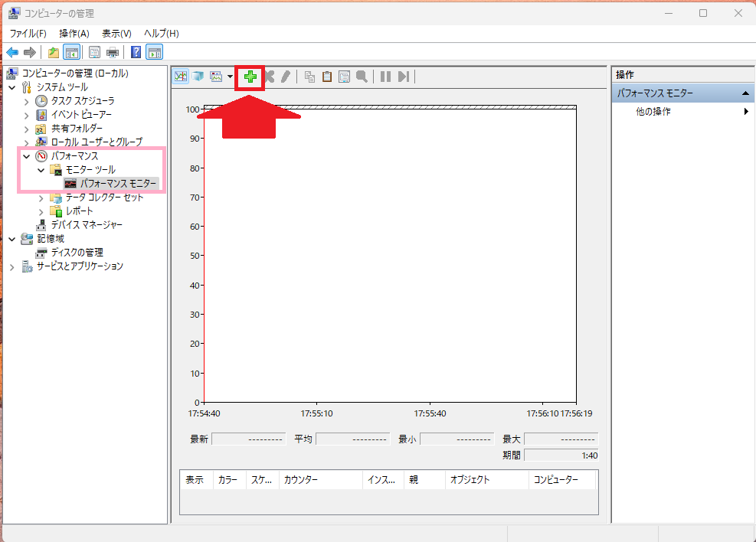
Task: Toggle the Show/Hide action pane button
Action: click(x=155, y=52)
